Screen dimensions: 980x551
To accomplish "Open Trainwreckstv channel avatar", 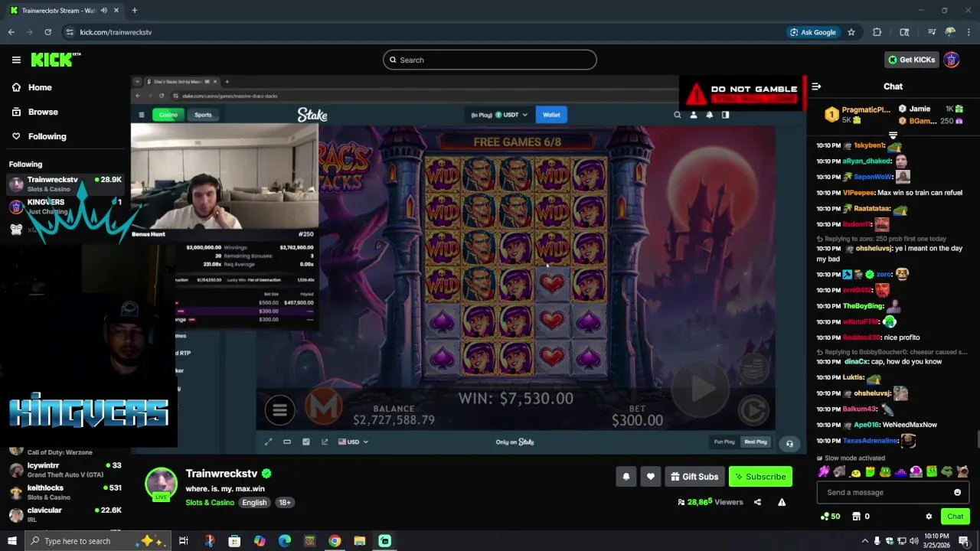I will tap(162, 483).
